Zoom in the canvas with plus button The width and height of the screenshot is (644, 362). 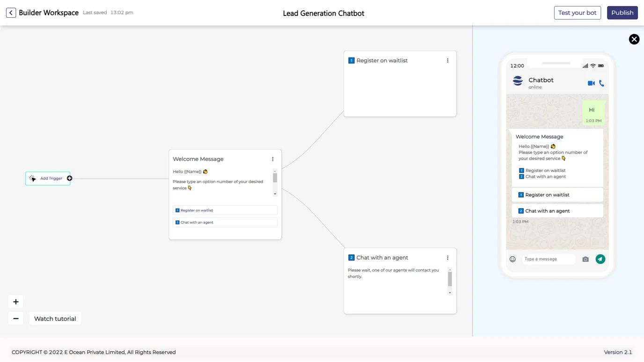pyautogui.click(x=16, y=302)
